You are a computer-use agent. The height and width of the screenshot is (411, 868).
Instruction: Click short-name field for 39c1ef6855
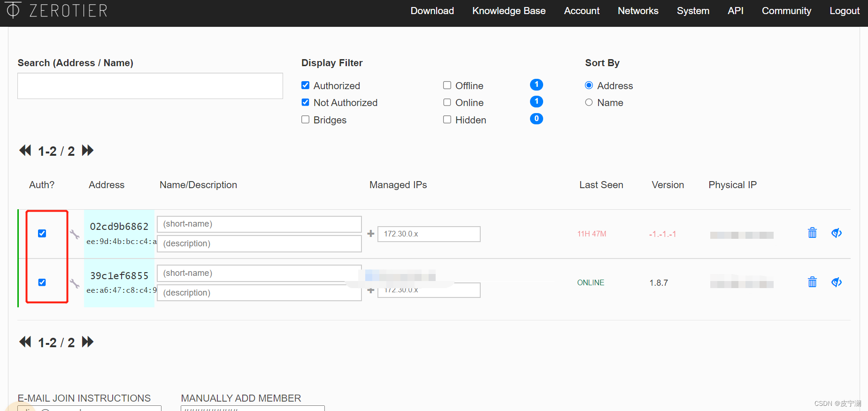259,273
